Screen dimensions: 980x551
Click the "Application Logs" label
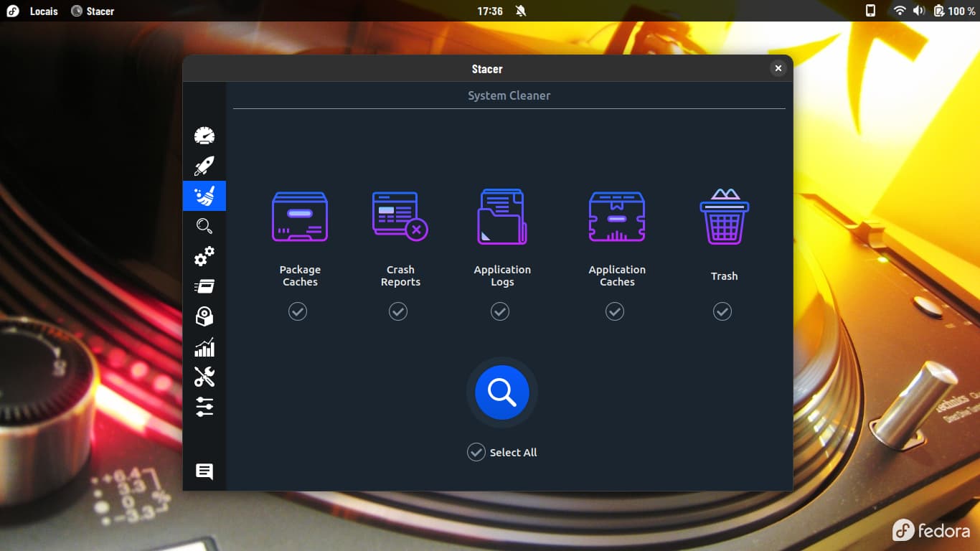tap(502, 275)
